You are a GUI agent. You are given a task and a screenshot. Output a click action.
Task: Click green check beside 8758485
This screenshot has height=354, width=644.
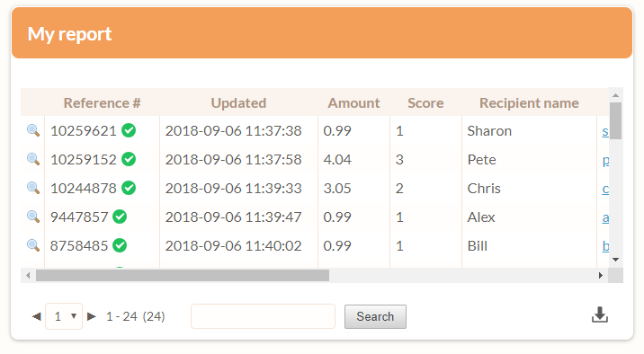(120, 245)
